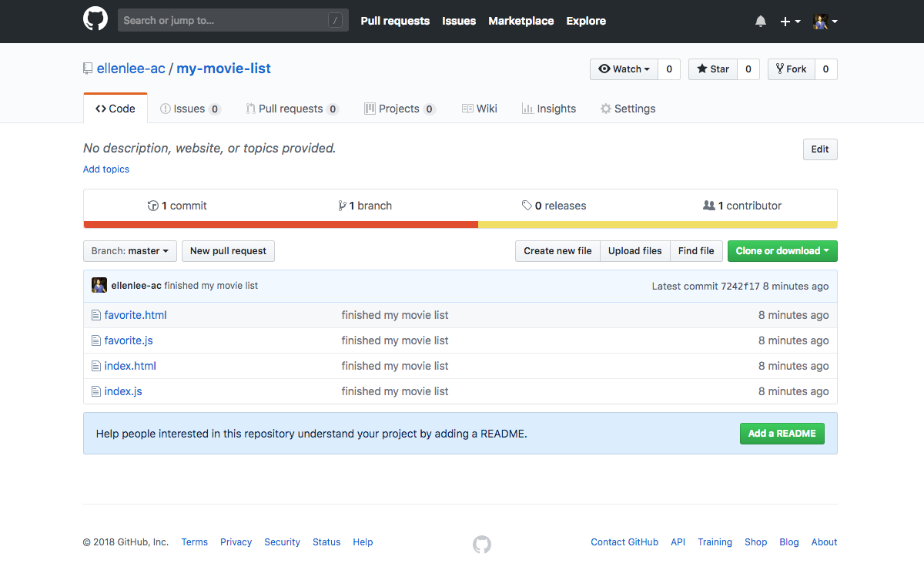Switch to the repository Pull requests tab

292,109
